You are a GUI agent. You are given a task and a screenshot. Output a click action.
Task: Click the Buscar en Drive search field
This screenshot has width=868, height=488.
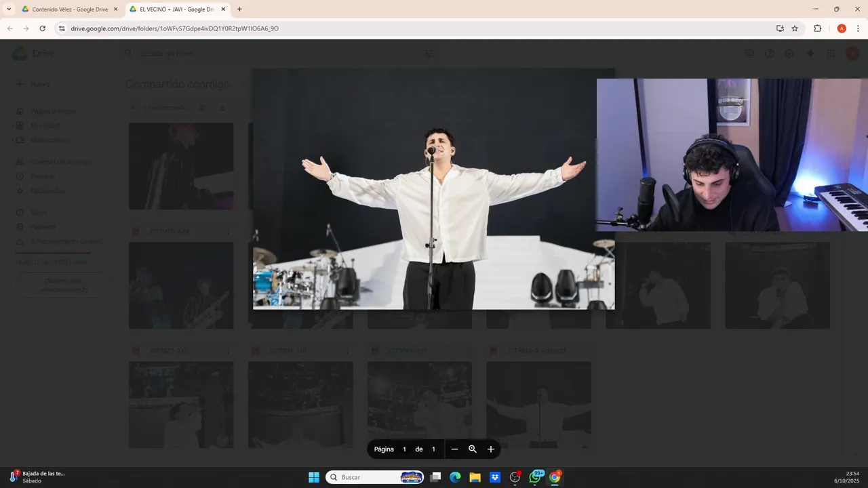pyautogui.click(x=278, y=54)
